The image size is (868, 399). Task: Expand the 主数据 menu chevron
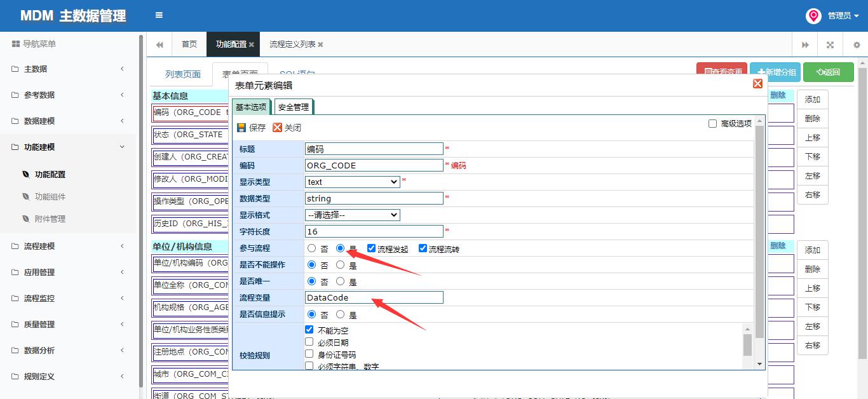[122, 69]
